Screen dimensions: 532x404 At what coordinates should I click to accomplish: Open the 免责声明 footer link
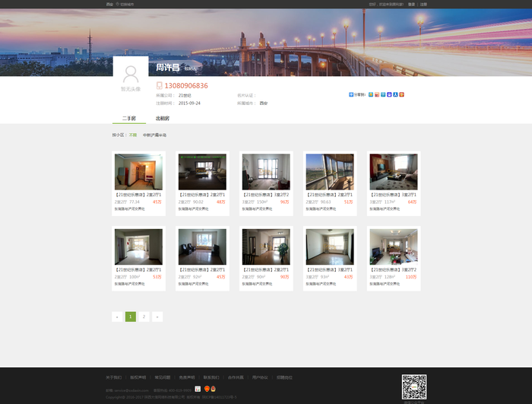187,377
